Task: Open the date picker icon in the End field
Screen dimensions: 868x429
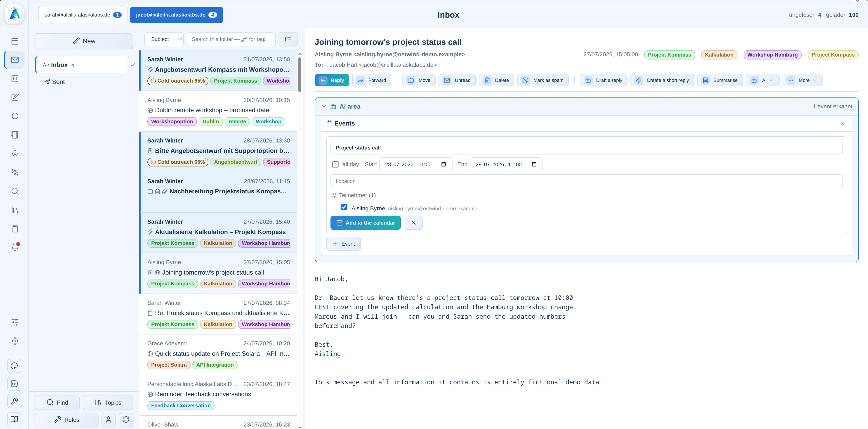Action: coord(534,164)
